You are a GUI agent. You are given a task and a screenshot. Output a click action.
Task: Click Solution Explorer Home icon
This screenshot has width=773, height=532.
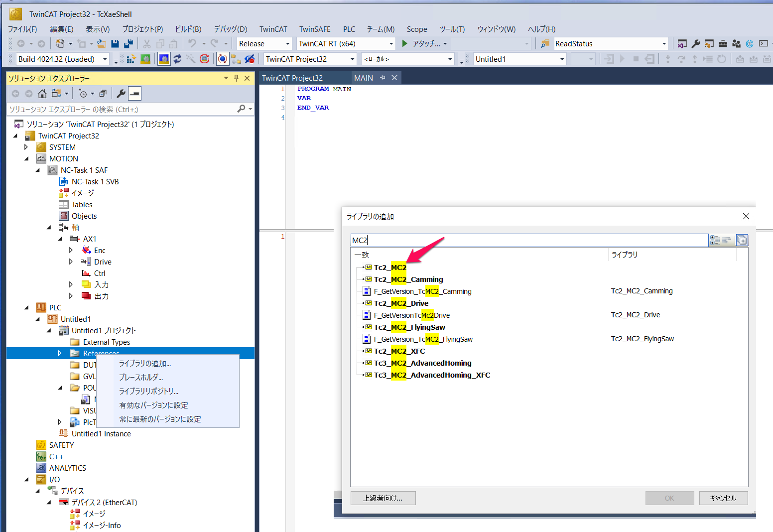(x=42, y=94)
